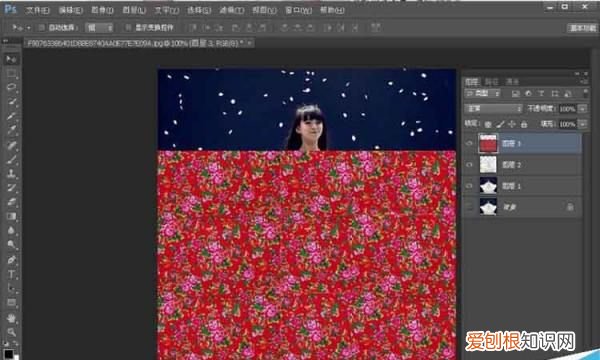Select the Crop tool
Viewport: 600px width, 360px height.
[11, 116]
